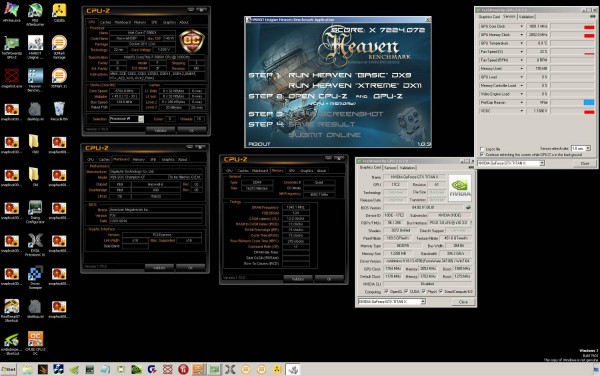
Task: Enable the Log to file checkbox
Action: (482, 149)
